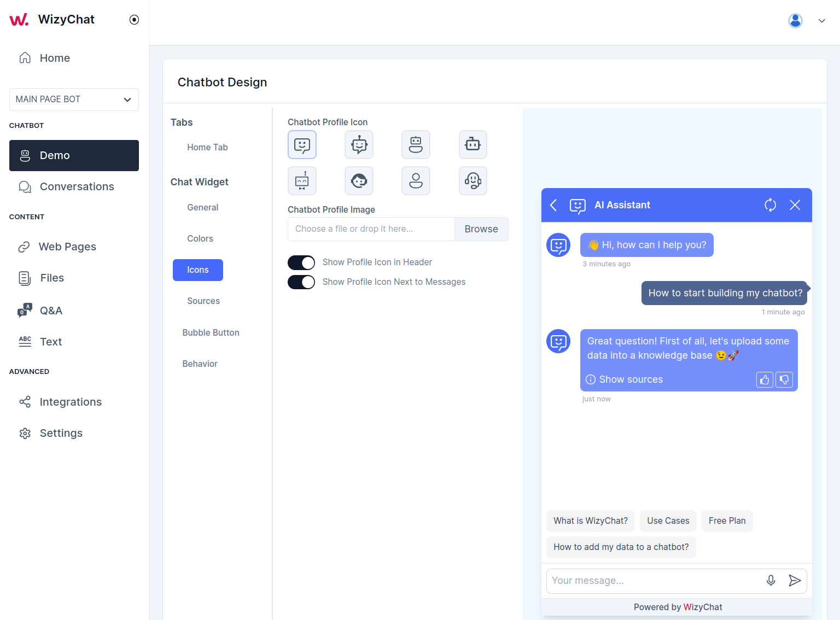The width and height of the screenshot is (840, 620).
Task: Click Show sources in the bot reply
Action: [631, 379]
